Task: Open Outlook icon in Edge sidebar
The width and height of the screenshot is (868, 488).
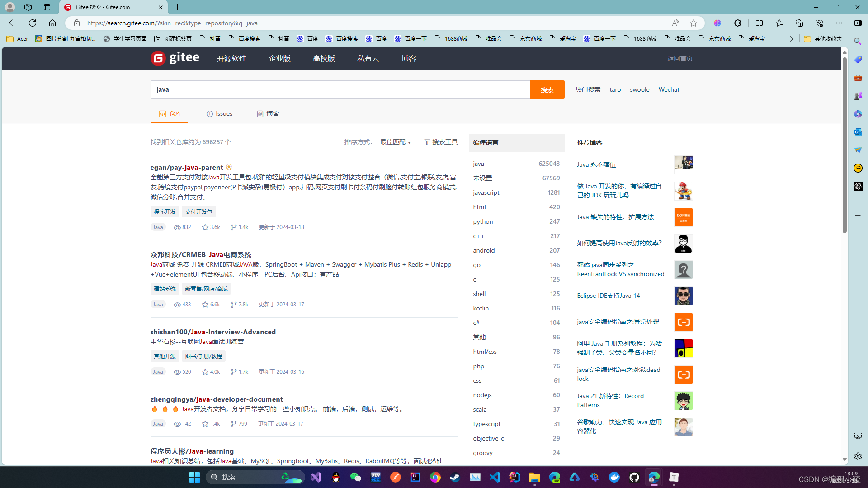Action: 858,132
